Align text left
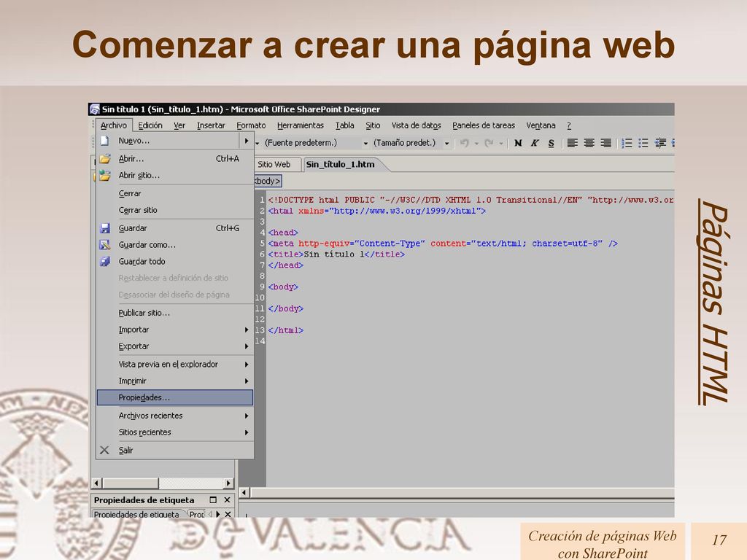This screenshot has height=560, width=747. pos(572,143)
